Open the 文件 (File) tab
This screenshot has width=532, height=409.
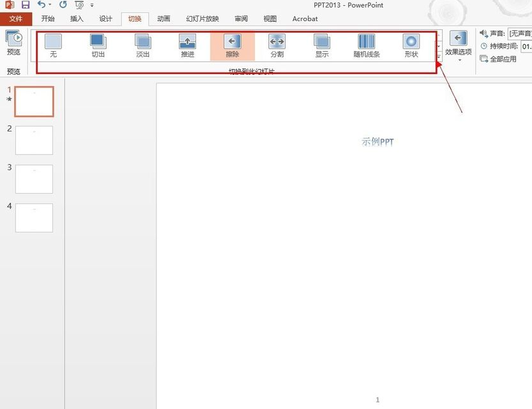coord(15,19)
